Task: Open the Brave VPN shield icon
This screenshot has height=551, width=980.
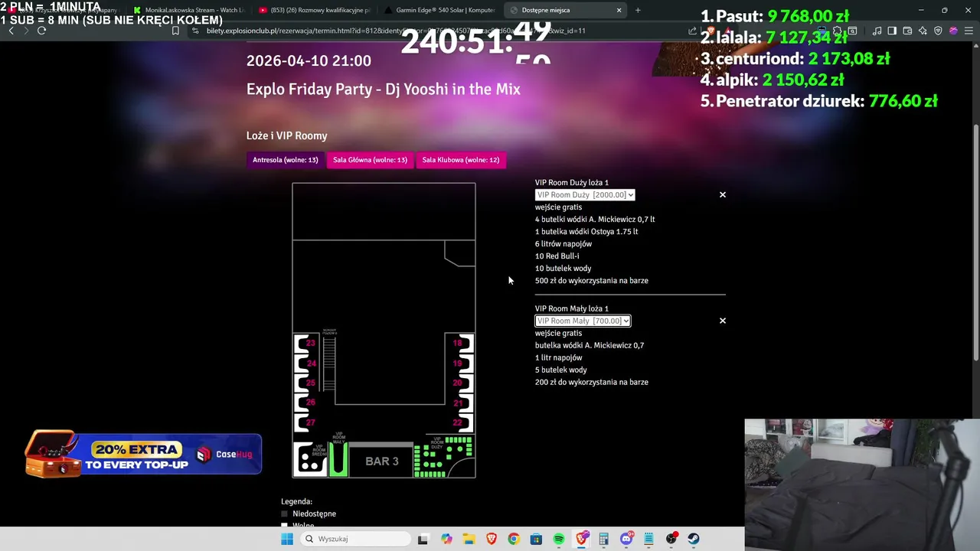Action: pos(938,31)
